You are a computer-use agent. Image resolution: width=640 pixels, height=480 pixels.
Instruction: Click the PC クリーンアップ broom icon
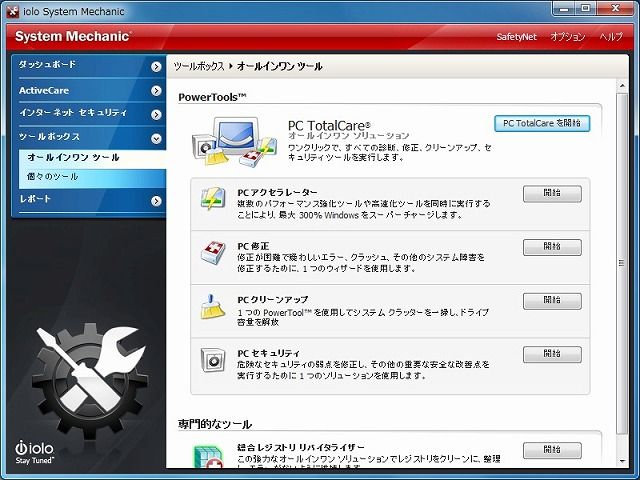click(x=213, y=307)
